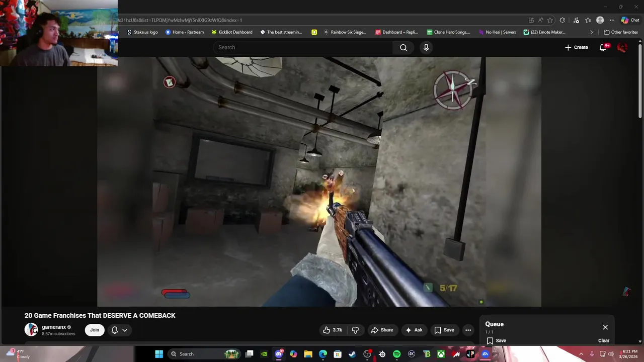Viewport: 644px width, 362px height.
Task: Start voice search with microphone icon
Action: [426, 47]
